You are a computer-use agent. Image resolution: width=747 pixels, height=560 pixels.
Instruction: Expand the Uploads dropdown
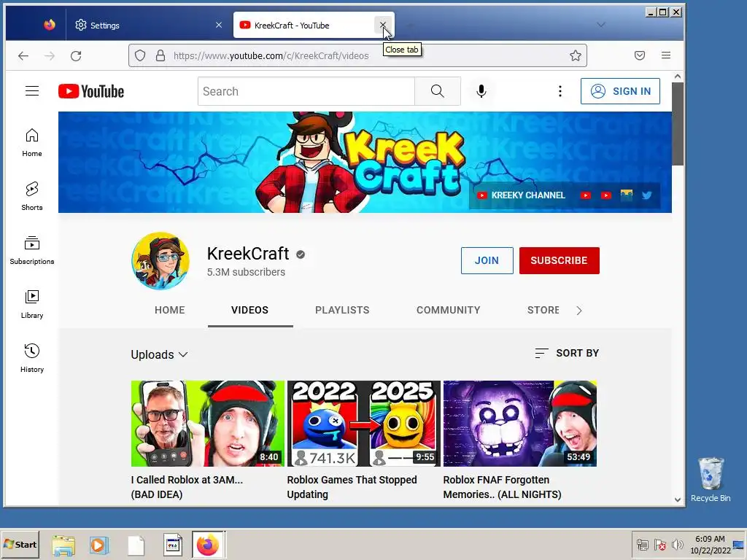click(x=159, y=355)
